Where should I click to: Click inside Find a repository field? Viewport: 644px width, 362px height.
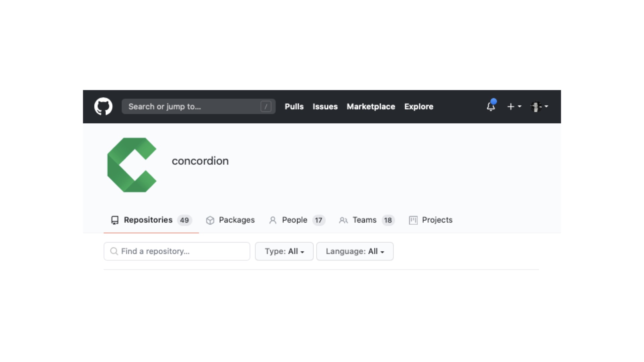tap(177, 251)
